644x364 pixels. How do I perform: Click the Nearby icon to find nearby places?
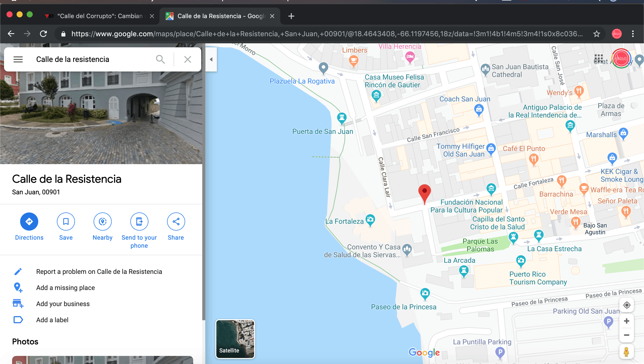102,221
